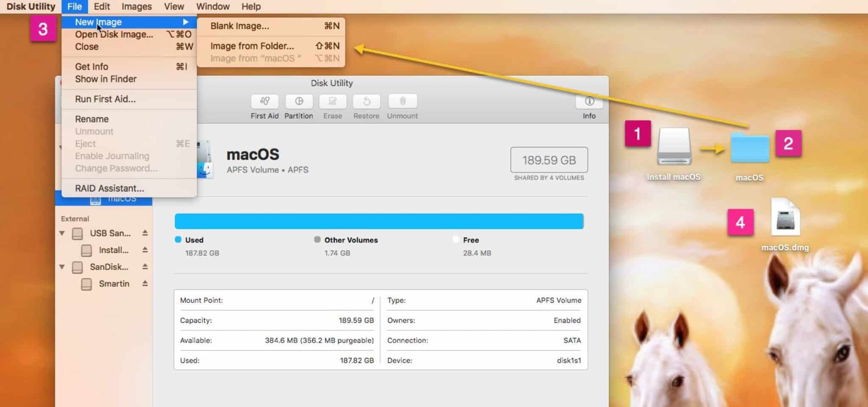Eject the Install... volume in sidebar

pyautogui.click(x=145, y=250)
